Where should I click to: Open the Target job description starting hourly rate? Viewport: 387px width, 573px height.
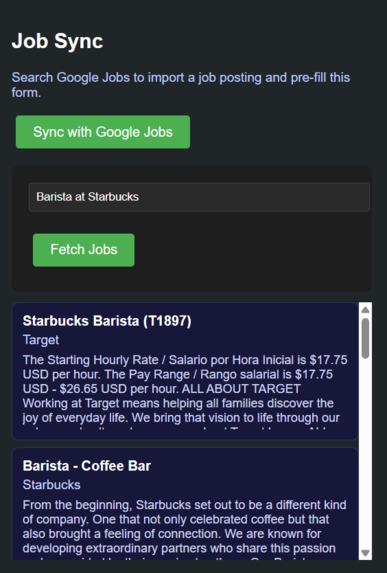(x=185, y=392)
